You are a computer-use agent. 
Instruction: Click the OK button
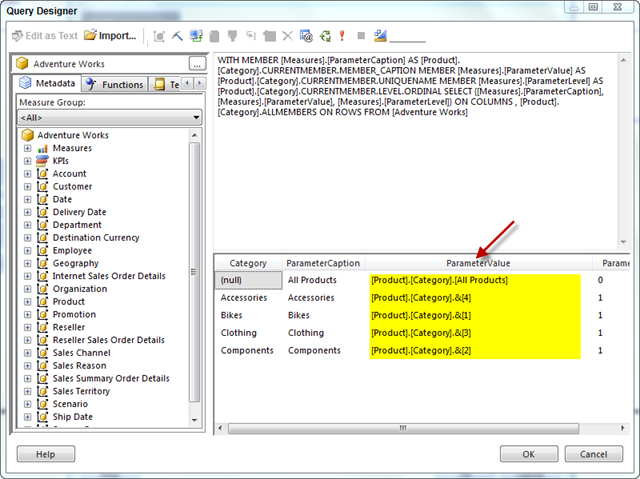(529, 454)
